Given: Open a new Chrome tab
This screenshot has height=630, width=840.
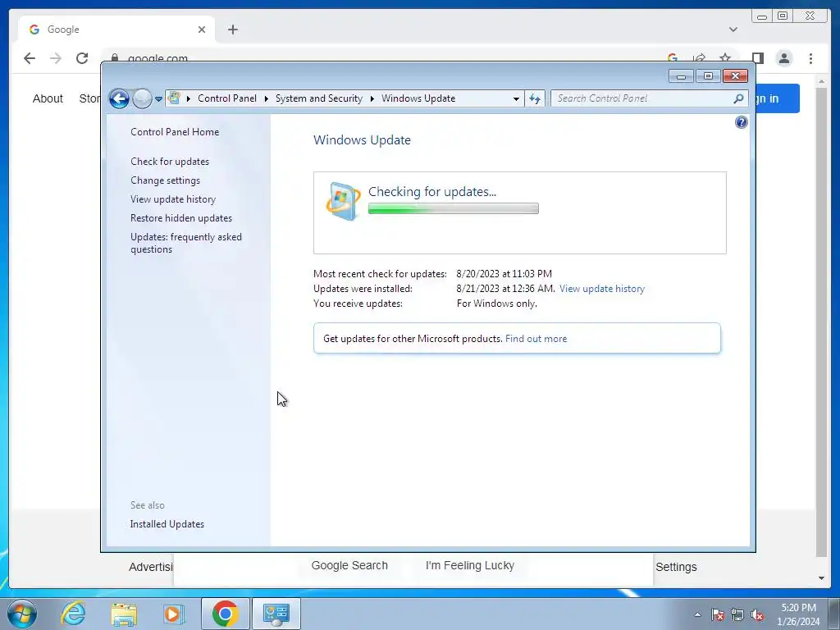Looking at the screenshot, I should 232,30.
